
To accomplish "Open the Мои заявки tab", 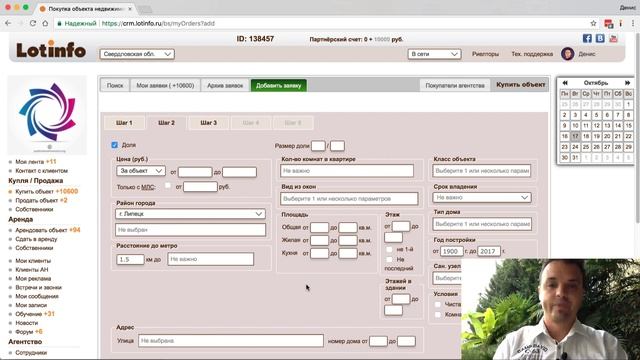I will point(165,85).
